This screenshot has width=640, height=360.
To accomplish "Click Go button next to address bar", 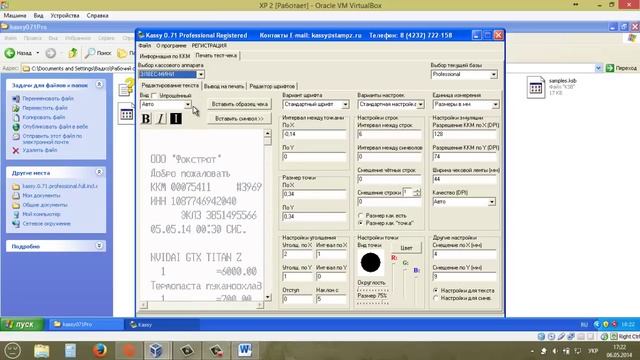I will [x=621, y=68].
